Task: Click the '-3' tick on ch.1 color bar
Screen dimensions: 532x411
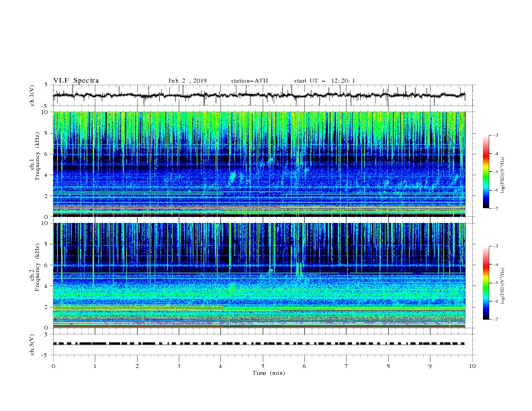Action: click(x=496, y=135)
